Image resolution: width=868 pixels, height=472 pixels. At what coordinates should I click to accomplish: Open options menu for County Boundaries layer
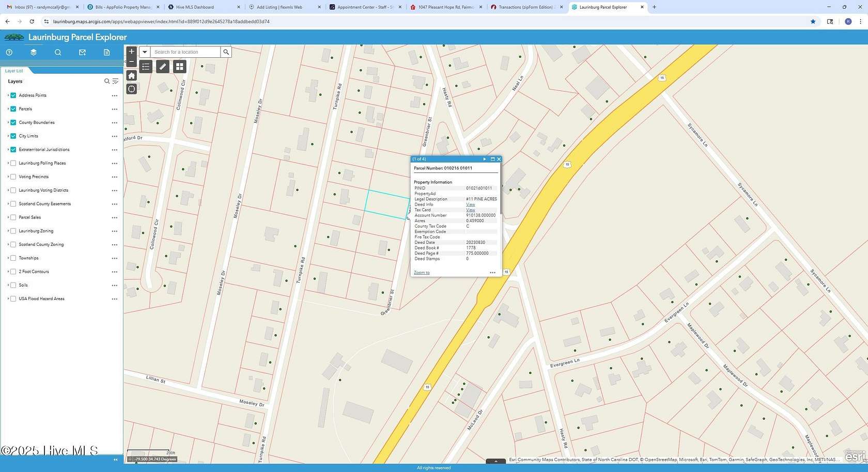point(114,123)
